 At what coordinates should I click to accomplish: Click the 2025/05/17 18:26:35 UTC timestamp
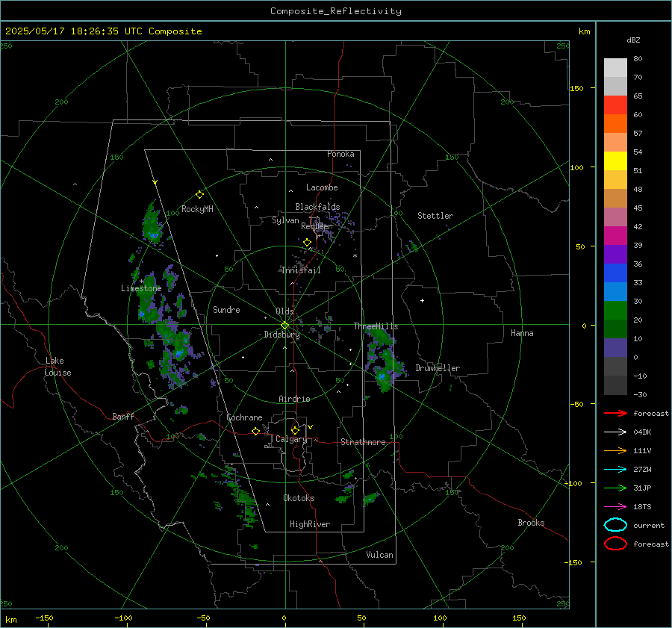click(x=103, y=31)
